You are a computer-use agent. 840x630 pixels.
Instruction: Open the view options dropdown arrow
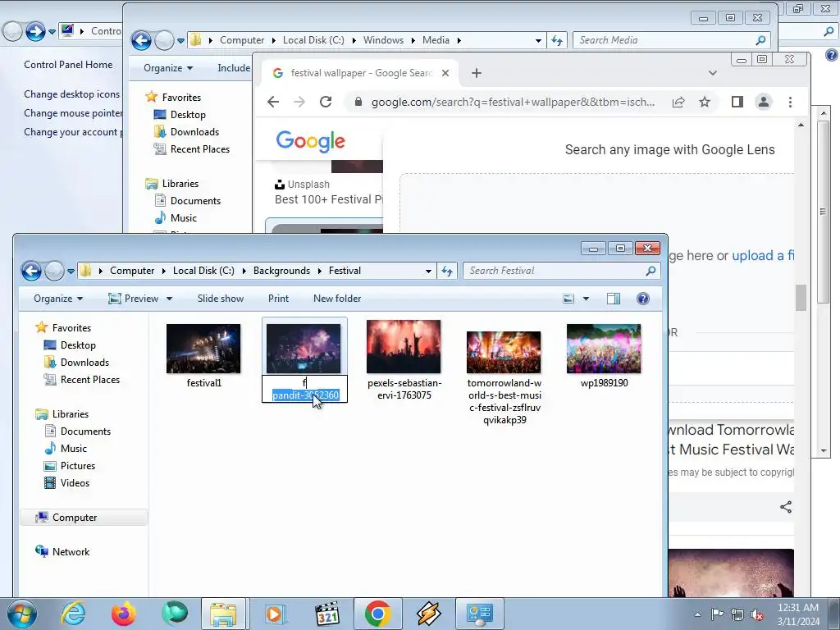[586, 299]
